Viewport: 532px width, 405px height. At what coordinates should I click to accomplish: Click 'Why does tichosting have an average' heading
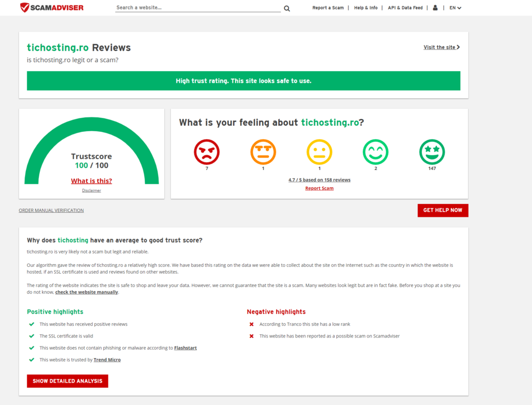click(x=115, y=240)
